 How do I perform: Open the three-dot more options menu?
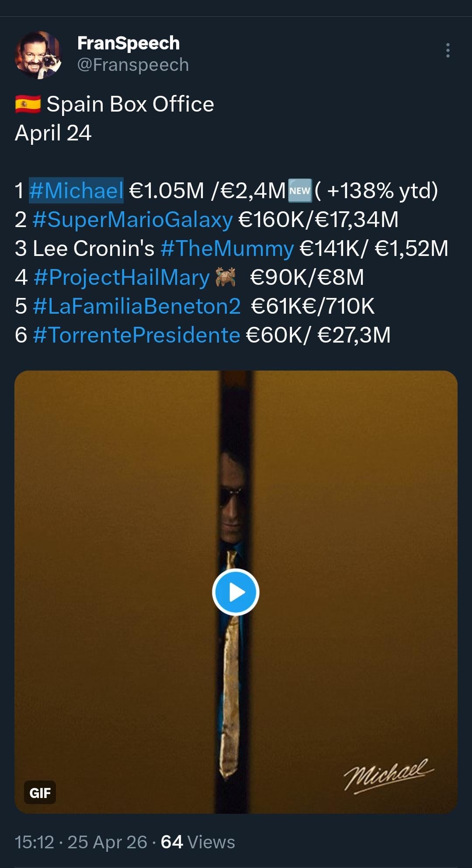click(448, 50)
